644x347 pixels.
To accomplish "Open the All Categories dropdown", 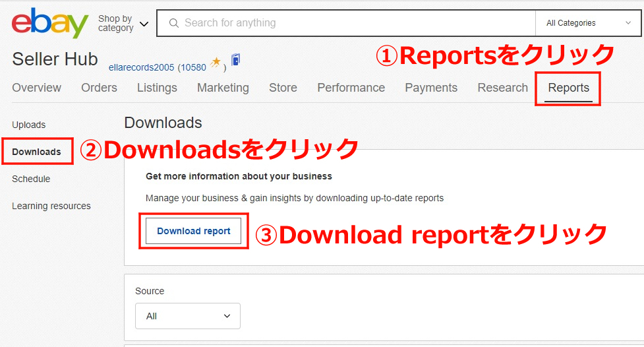I will point(588,23).
